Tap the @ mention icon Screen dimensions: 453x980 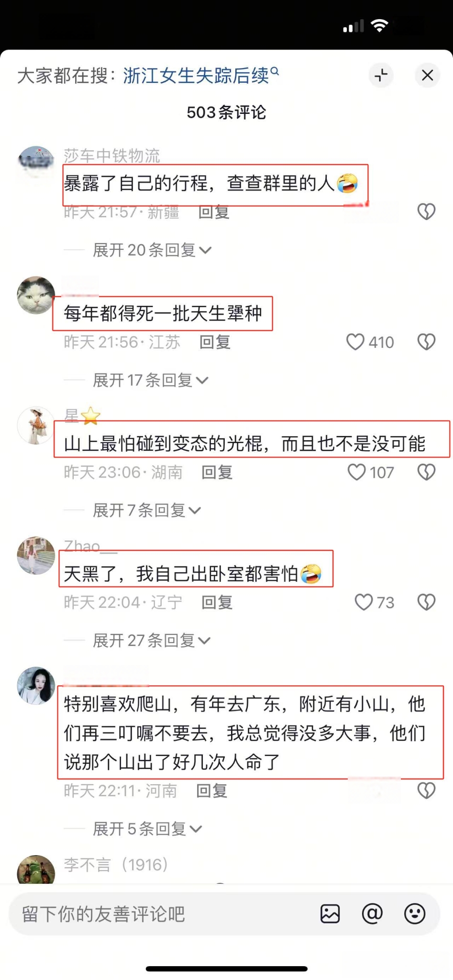372,914
